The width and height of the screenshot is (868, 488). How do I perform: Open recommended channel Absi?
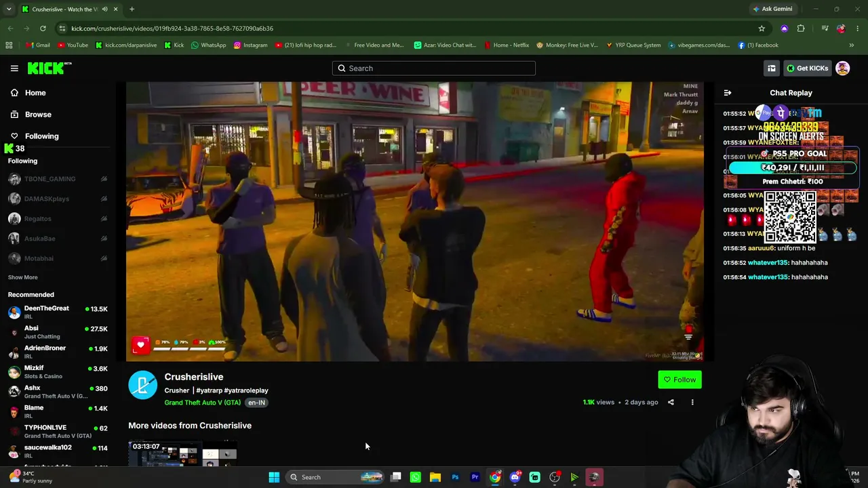coord(58,332)
